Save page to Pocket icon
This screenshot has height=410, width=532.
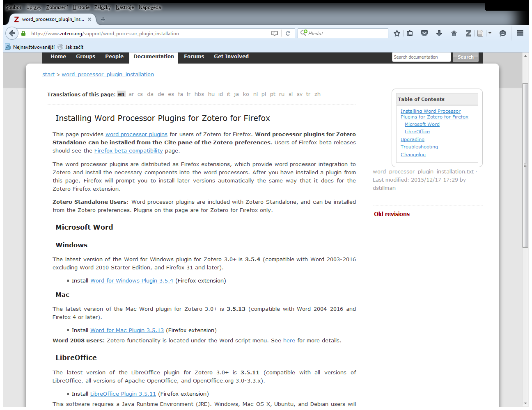[x=424, y=34]
